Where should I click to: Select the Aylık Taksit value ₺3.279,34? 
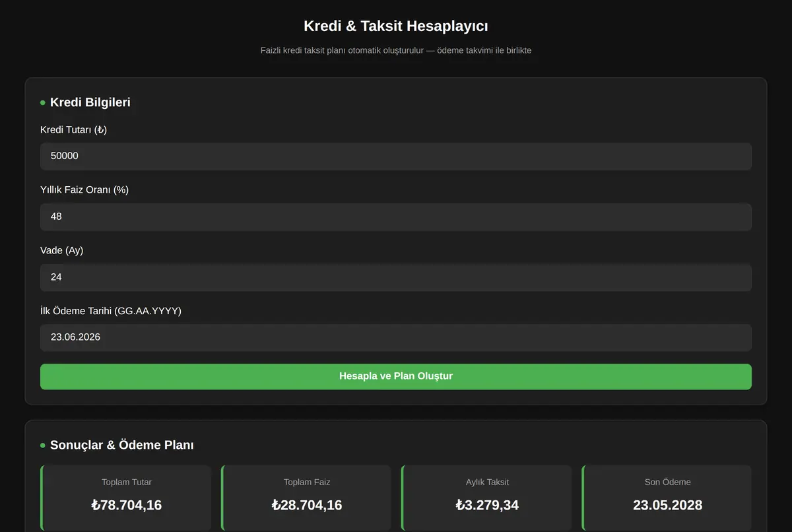click(487, 505)
